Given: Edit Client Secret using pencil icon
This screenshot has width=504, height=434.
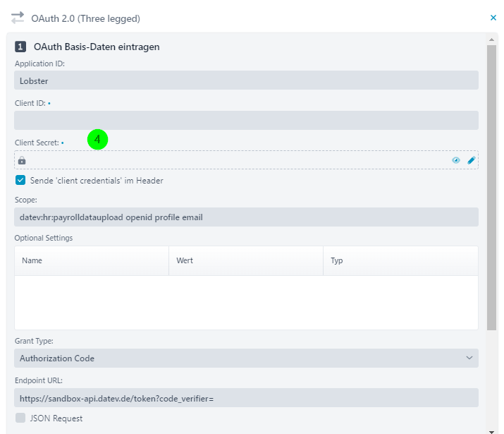Looking at the screenshot, I should point(471,160).
